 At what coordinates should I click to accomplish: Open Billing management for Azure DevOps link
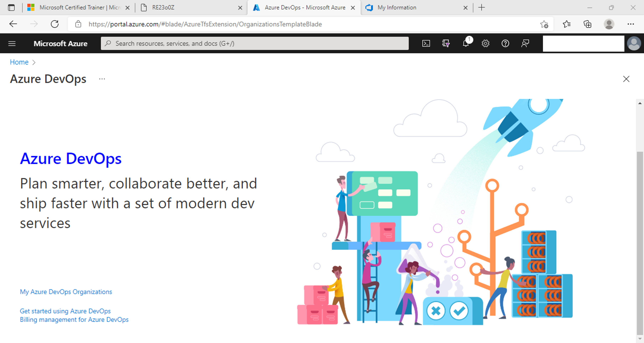point(74,319)
